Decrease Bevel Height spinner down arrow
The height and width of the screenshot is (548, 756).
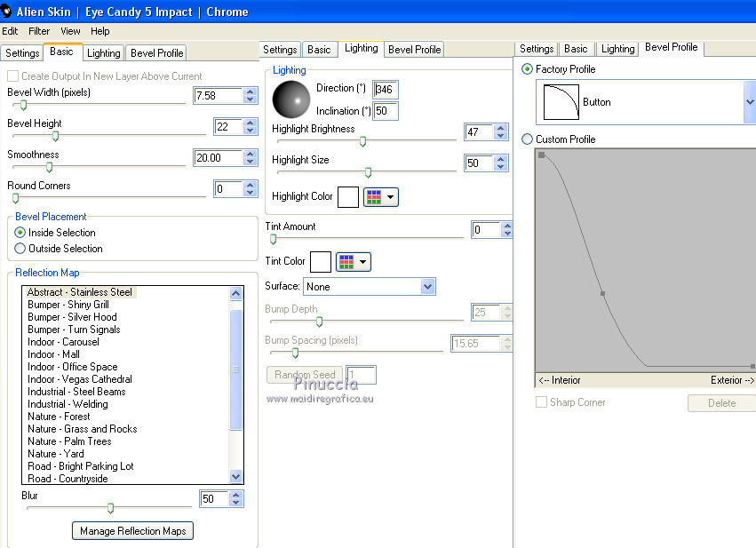tap(250, 131)
